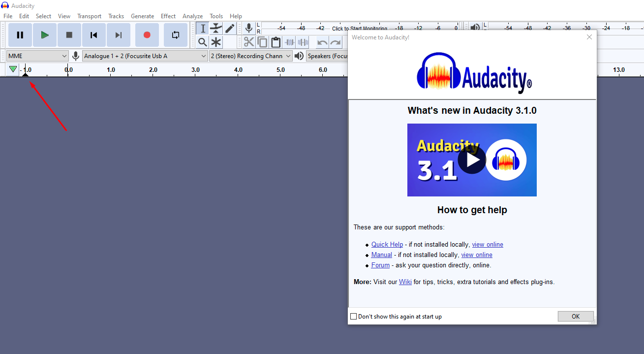Click the Pause transport button
This screenshot has width=644, height=354.
pyautogui.click(x=20, y=35)
